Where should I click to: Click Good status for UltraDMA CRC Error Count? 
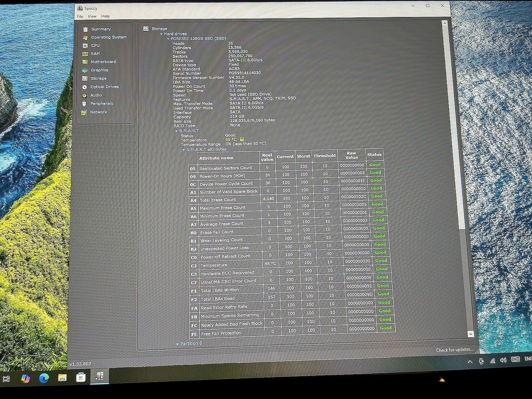(x=382, y=277)
